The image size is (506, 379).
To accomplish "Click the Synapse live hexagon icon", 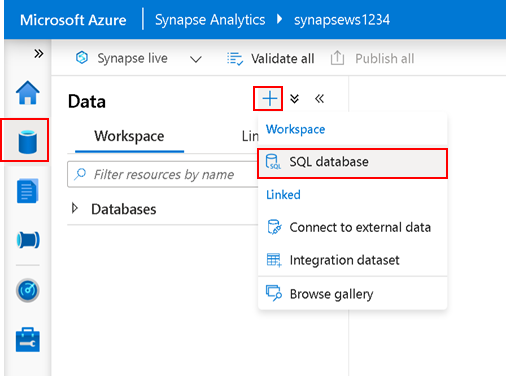I will (82, 58).
